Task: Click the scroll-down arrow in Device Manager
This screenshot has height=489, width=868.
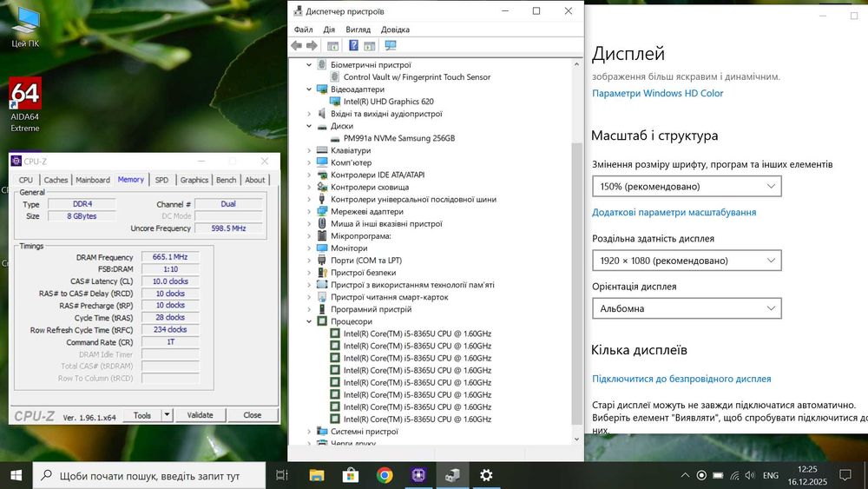Action: coord(576,439)
